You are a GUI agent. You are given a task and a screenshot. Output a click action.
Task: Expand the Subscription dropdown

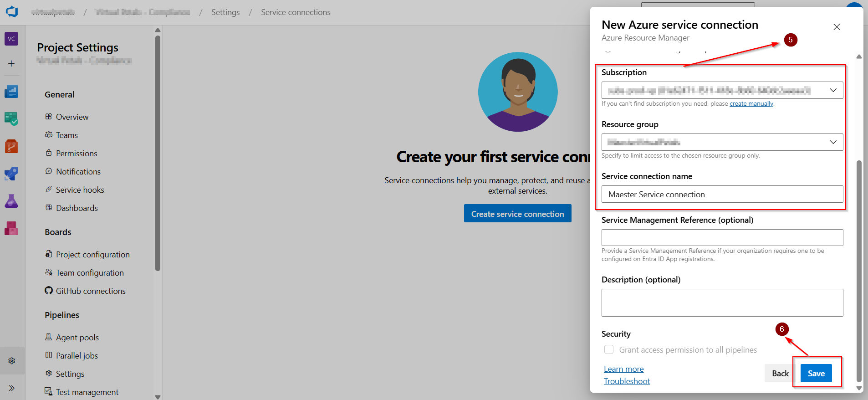722,90
